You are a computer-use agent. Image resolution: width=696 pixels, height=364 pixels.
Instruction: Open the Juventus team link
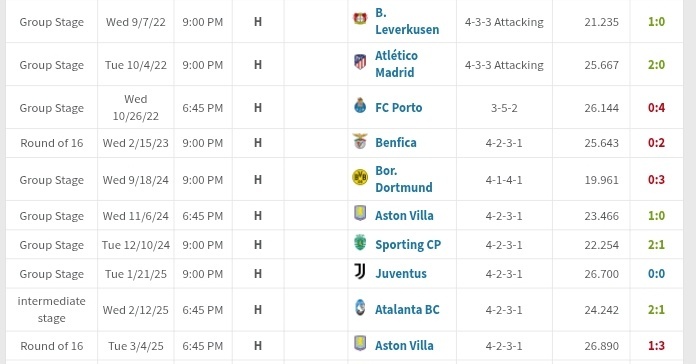tap(401, 273)
